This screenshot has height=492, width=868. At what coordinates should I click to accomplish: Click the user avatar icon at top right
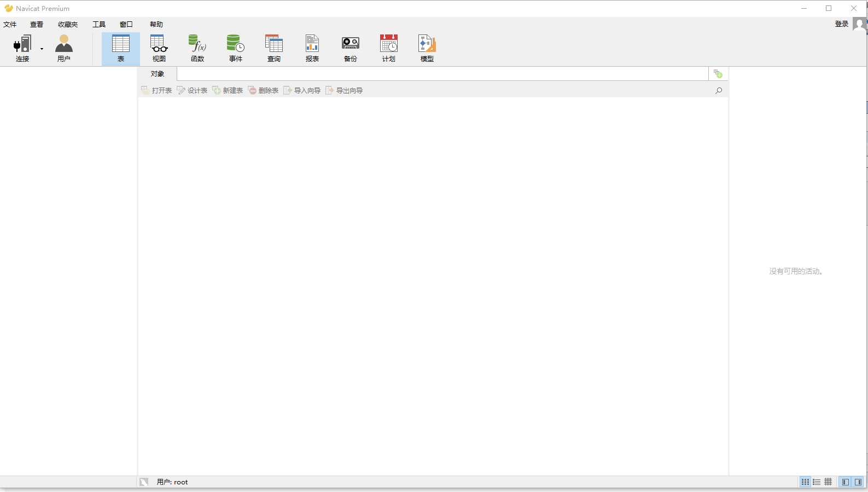(x=859, y=24)
